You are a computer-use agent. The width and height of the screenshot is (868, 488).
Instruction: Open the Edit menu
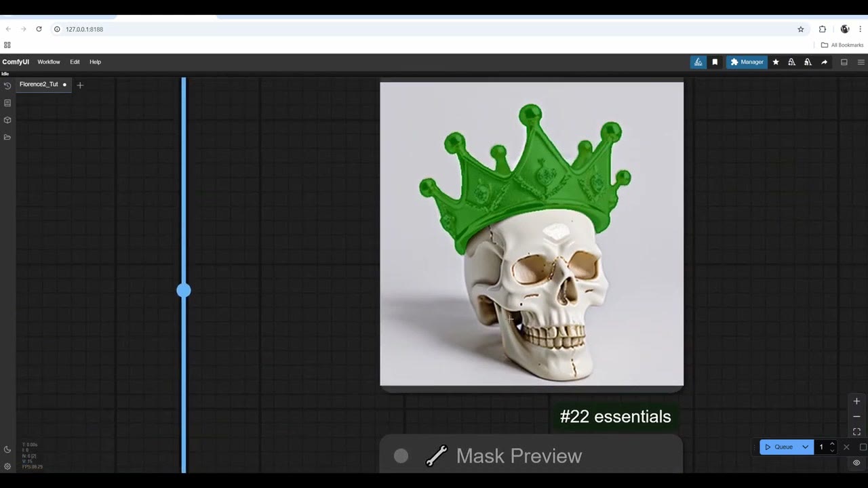pos(75,62)
